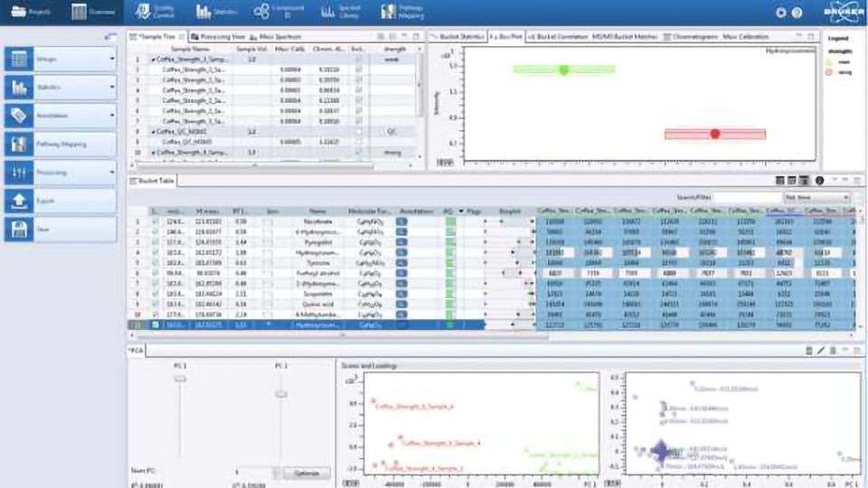Viewport: 868px width, 488px height.
Task: Click the Bucket Table horizontal scrollbar
Action: point(342,335)
